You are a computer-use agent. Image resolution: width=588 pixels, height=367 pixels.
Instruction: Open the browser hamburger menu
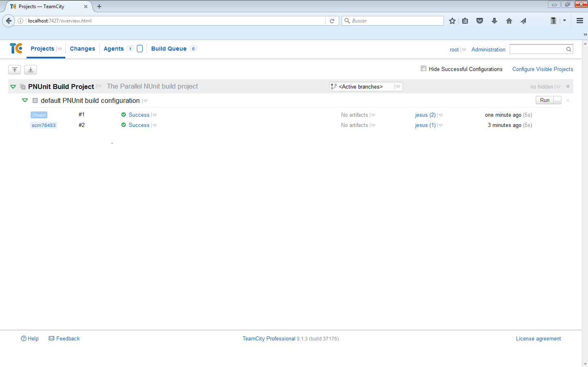tap(579, 21)
